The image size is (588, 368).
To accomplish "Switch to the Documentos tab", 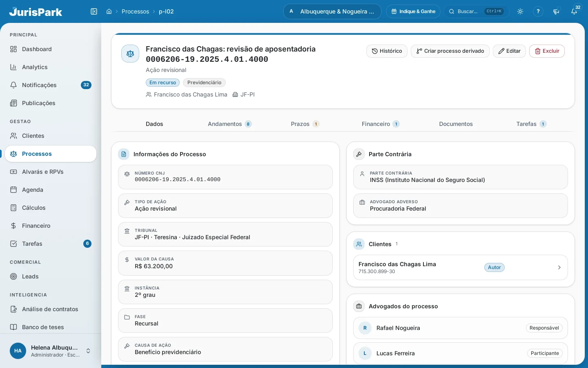I will click(456, 124).
